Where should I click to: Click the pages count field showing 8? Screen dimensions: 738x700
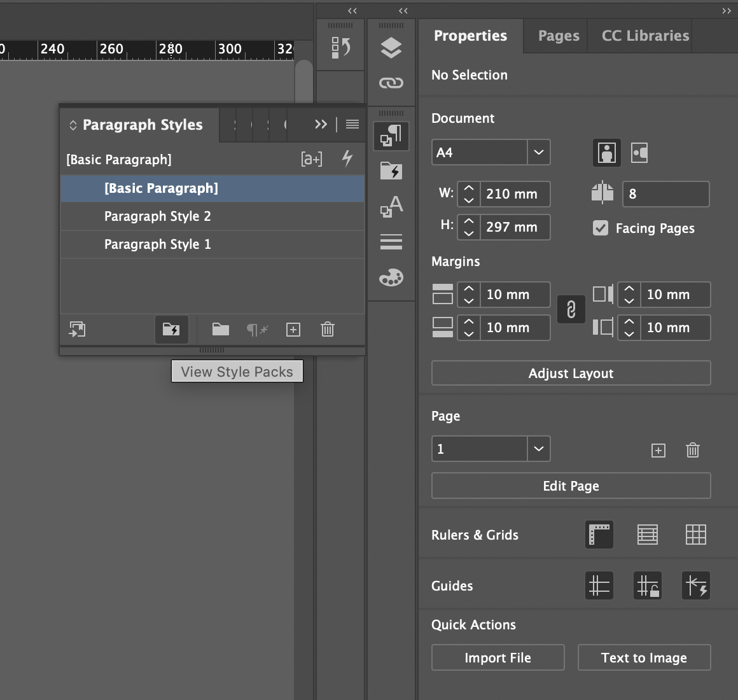click(x=665, y=194)
